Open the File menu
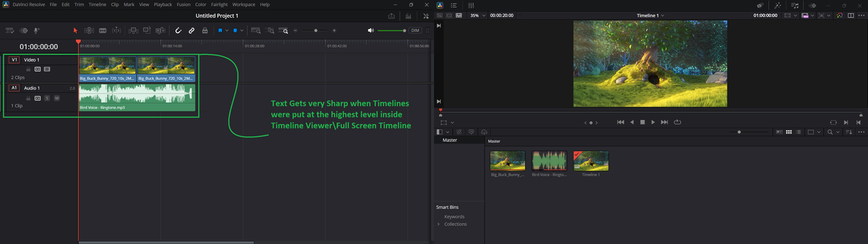The width and height of the screenshot is (868, 244). tap(53, 4)
